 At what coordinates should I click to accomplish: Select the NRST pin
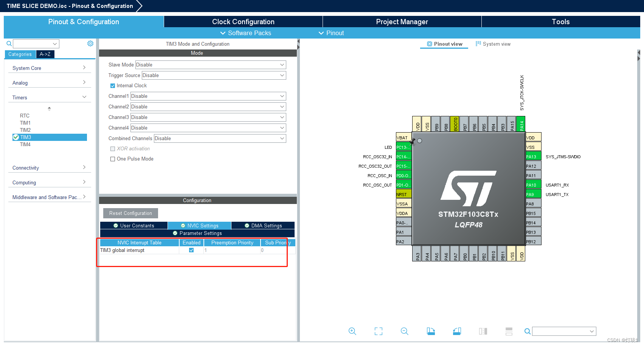click(403, 194)
